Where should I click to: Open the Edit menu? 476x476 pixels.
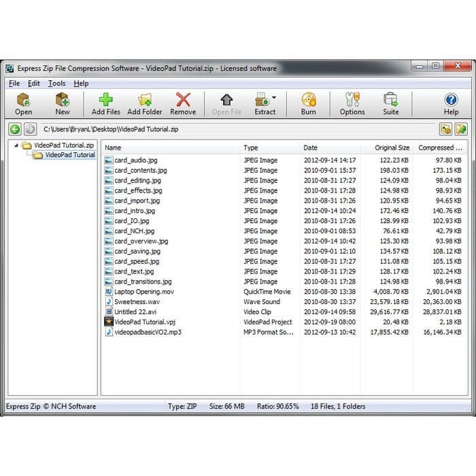point(34,84)
